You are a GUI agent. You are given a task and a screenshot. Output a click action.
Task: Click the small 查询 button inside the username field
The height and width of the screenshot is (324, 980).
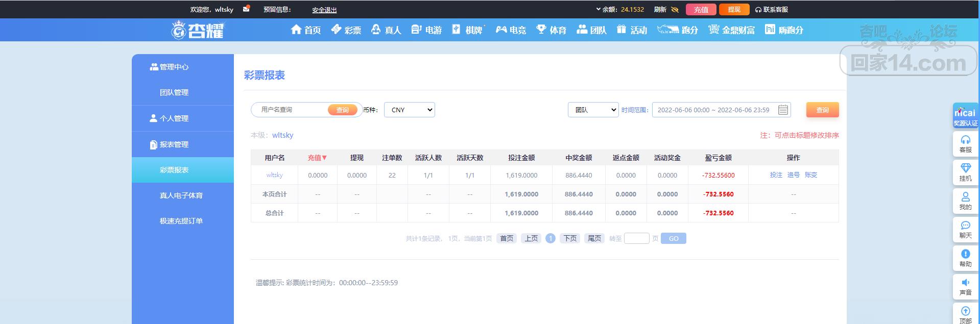click(x=343, y=110)
